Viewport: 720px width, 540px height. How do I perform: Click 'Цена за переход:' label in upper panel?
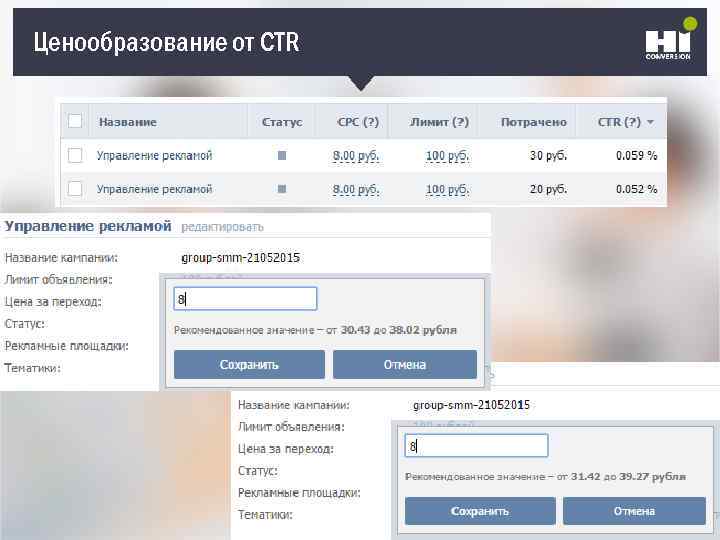click(x=53, y=302)
